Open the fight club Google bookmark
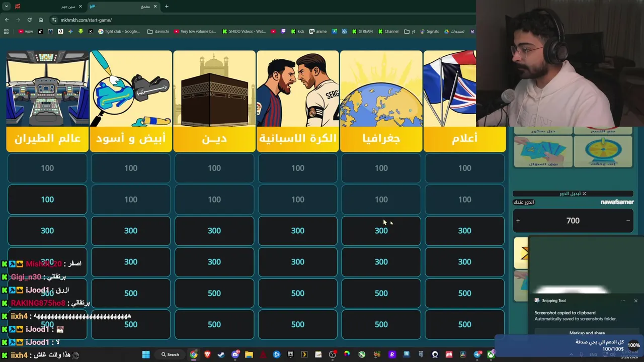Viewport: 644px width, 362px height. coord(119,31)
